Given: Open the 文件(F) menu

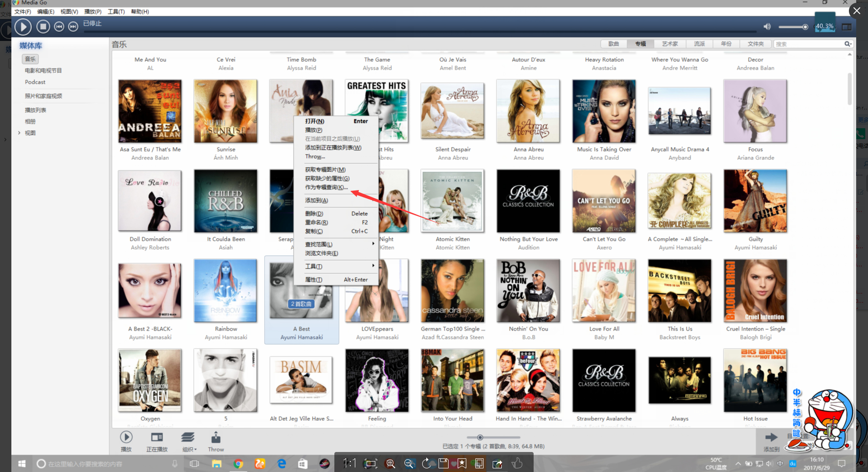Looking at the screenshot, I should tap(23, 11).
